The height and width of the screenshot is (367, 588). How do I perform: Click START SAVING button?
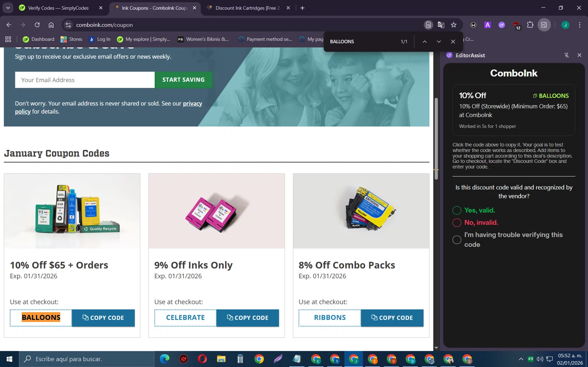(x=183, y=80)
